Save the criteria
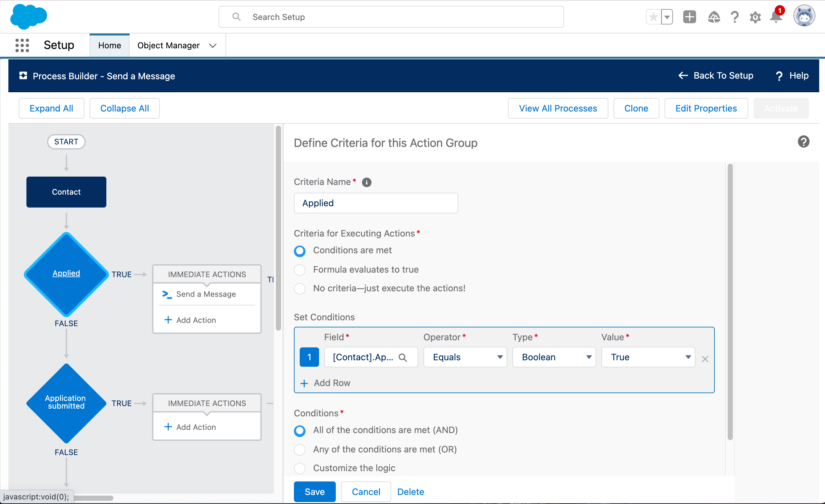The width and height of the screenshot is (825, 504). tap(315, 491)
